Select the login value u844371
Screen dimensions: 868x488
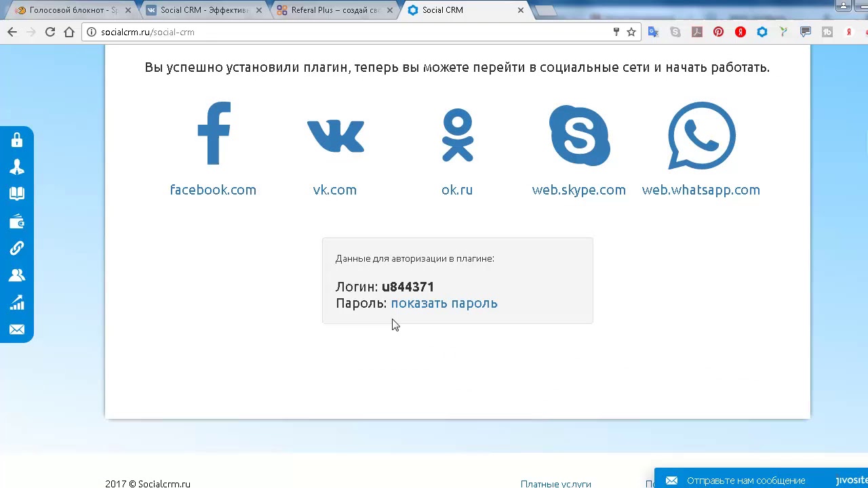(408, 287)
